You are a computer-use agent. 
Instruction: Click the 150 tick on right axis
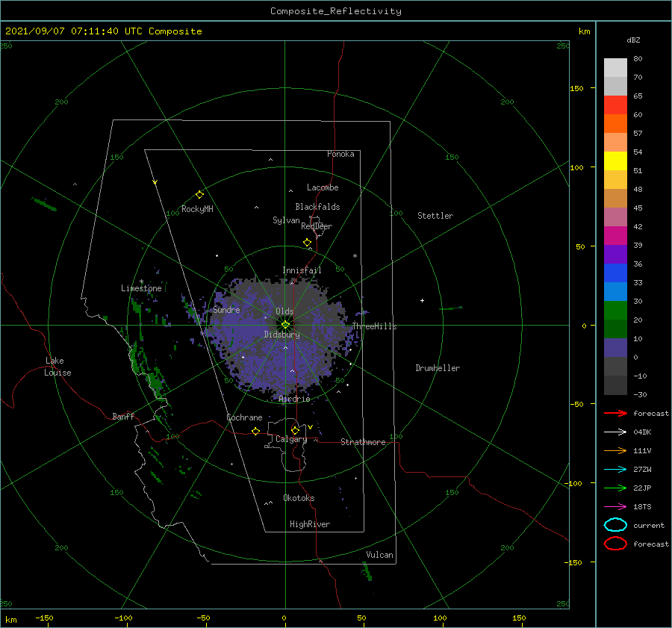(x=576, y=88)
